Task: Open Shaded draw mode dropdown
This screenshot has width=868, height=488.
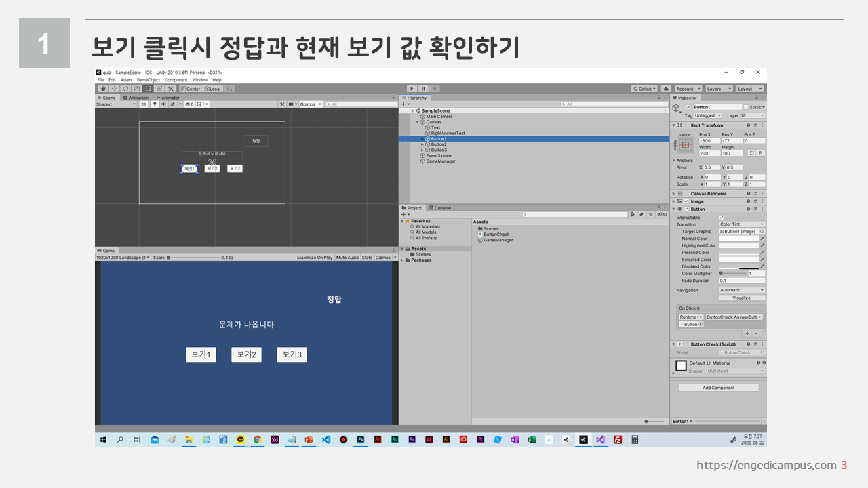Action: pos(117,104)
